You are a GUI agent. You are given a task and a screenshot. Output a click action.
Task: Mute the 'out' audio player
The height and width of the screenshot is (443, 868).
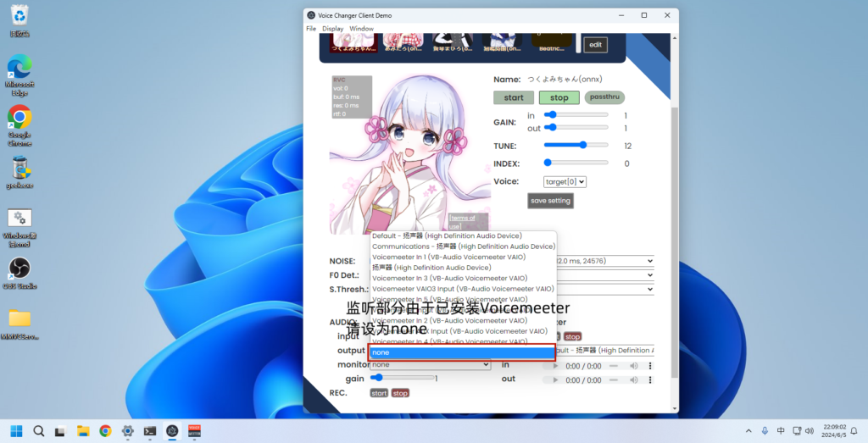(x=634, y=380)
